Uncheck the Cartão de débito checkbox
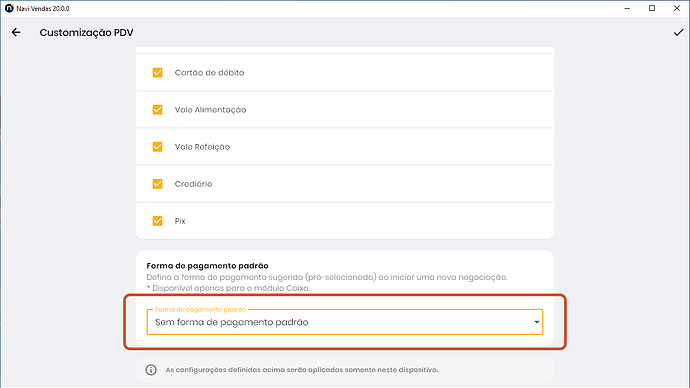 (x=158, y=73)
